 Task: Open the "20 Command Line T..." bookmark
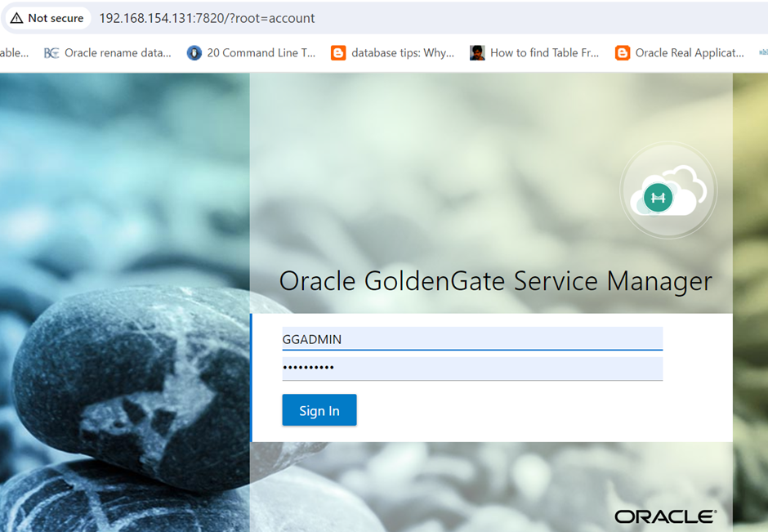pyautogui.click(x=261, y=53)
